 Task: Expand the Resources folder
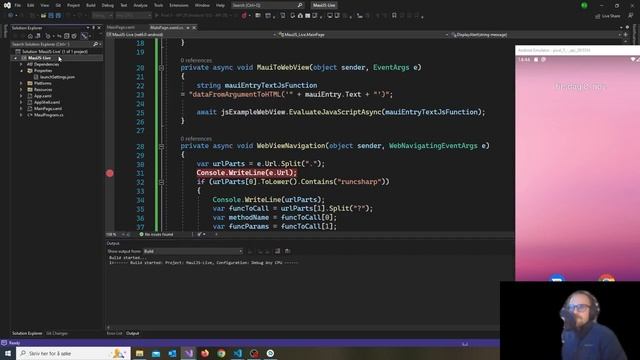pyautogui.click(x=21, y=89)
